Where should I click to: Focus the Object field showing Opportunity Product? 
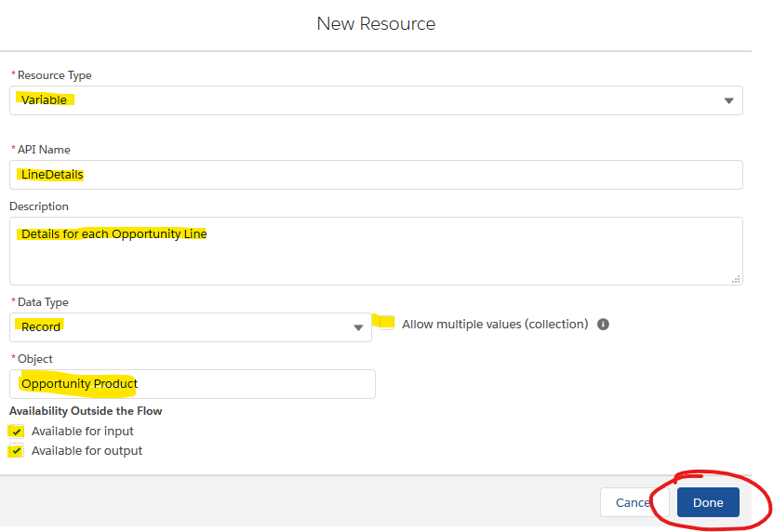[193, 384]
